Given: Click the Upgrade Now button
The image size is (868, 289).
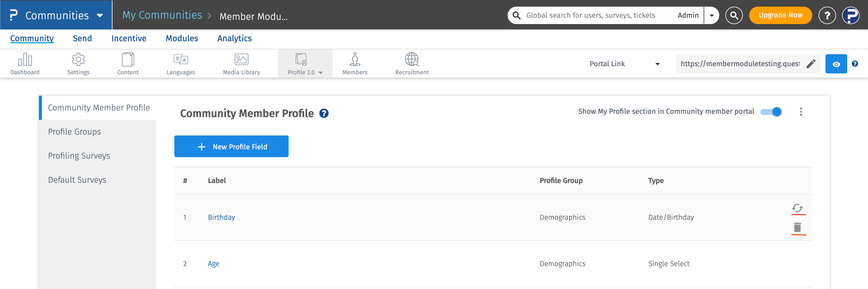Looking at the screenshot, I should point(780,15).
